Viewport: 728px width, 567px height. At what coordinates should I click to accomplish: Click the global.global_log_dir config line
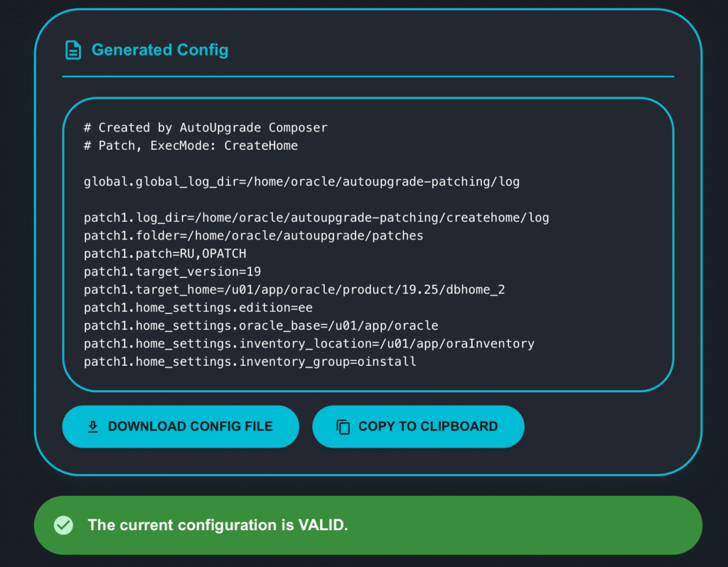coord(301,182)
